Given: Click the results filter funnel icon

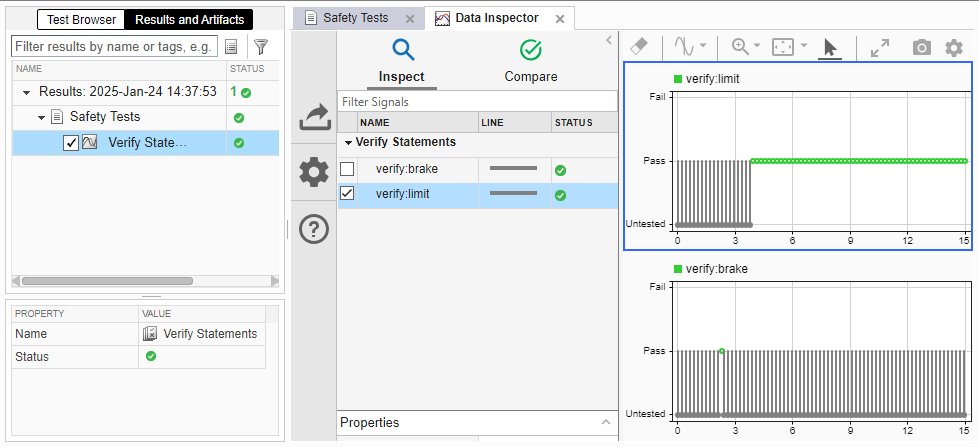Looking at the screenshot, I should (261, 46).
